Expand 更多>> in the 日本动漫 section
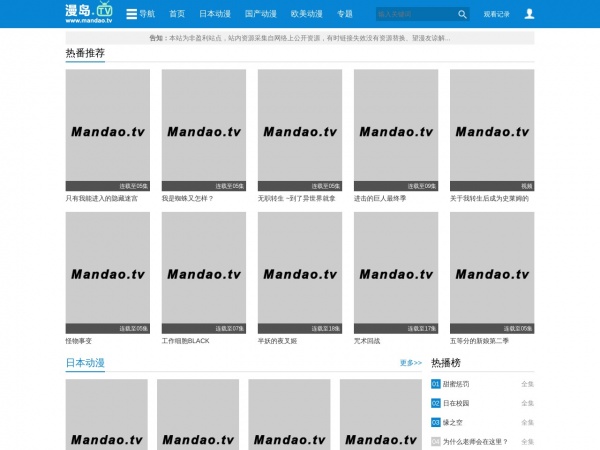The image size is (600, 450). coord(410,363)
